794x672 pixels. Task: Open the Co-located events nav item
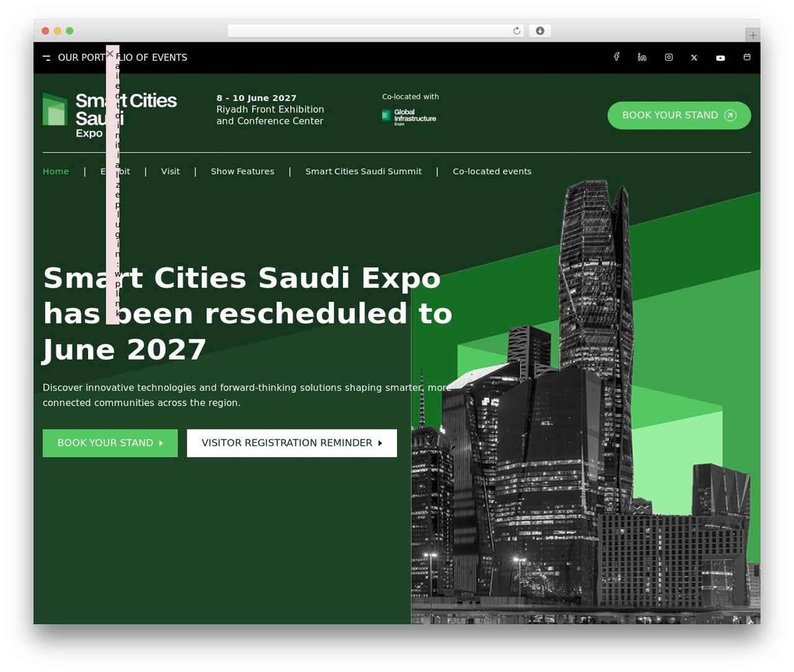point(492,172)
